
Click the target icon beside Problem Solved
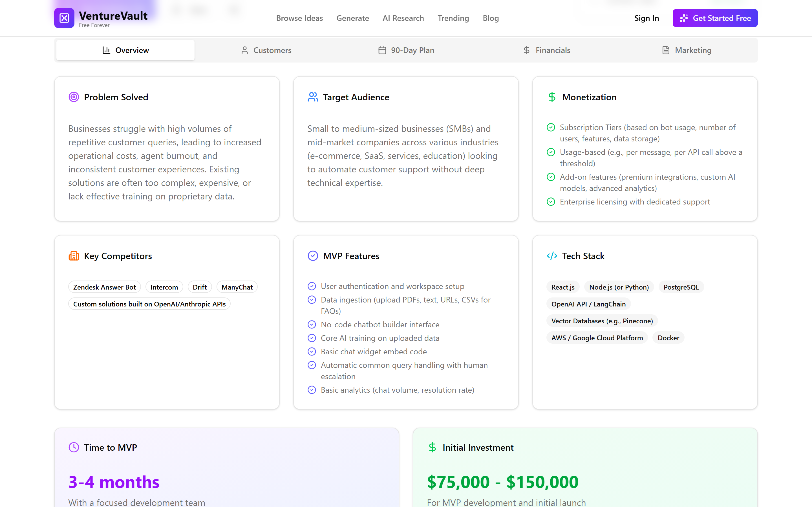point(74,97)
